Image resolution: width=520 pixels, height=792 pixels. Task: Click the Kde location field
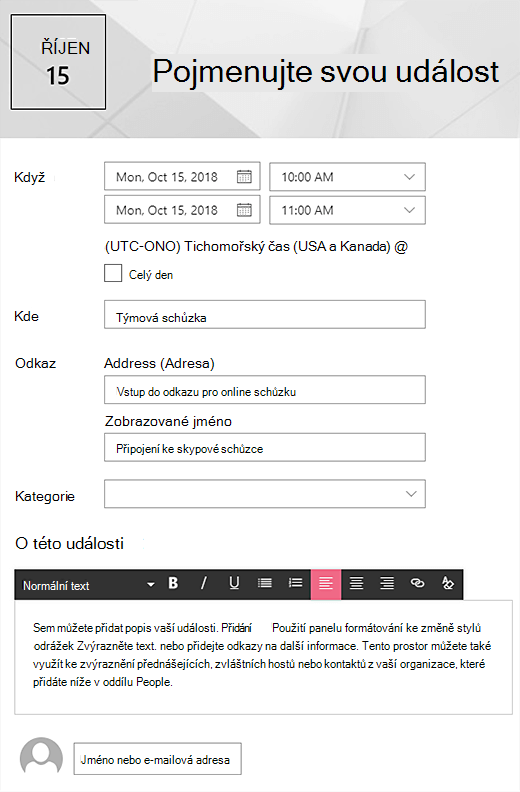[265, 315]
